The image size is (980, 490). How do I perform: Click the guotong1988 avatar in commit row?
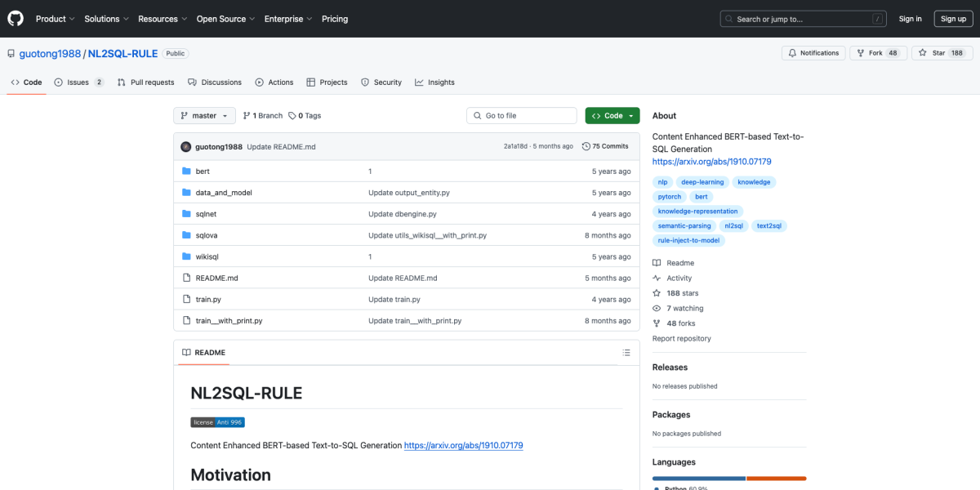(x=186, y=147)
